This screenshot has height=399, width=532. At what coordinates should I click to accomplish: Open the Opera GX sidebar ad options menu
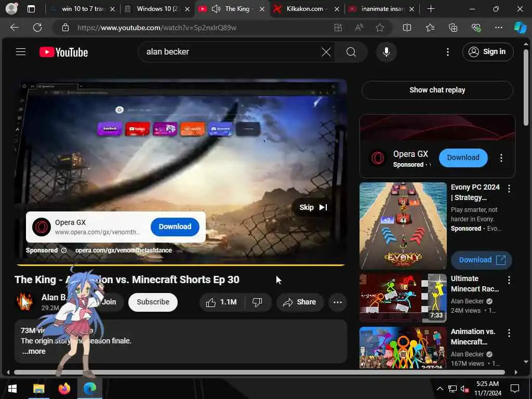pyautogui.click(x=501, y=158)
